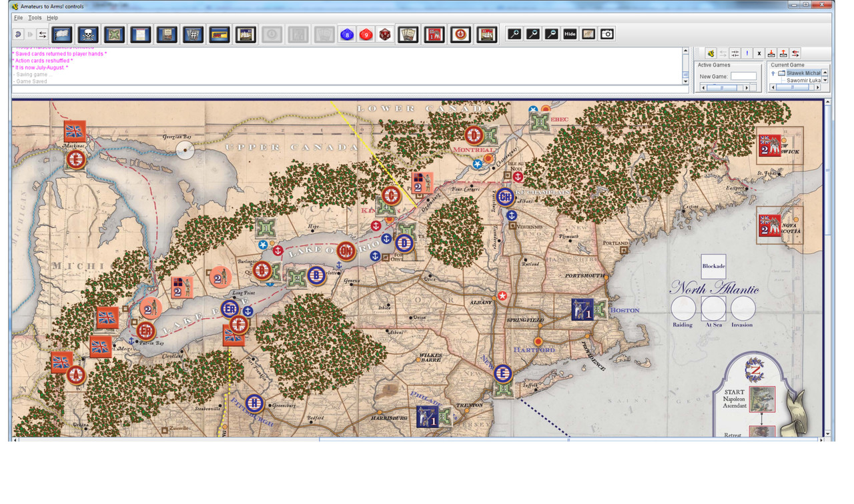The height and width of the screenshot is (504, 854).
Task: Click the red star marker near Albany
Action: point(502,296)
